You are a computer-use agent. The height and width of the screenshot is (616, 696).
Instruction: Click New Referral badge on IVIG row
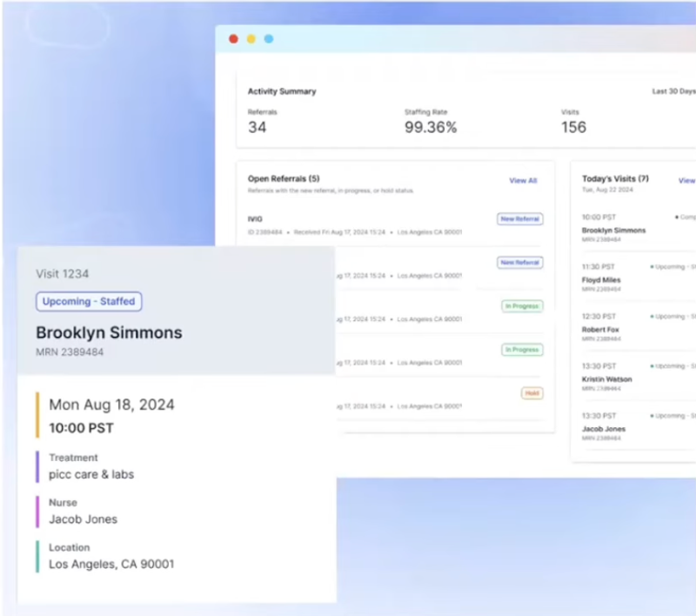[x=519, y=218]
